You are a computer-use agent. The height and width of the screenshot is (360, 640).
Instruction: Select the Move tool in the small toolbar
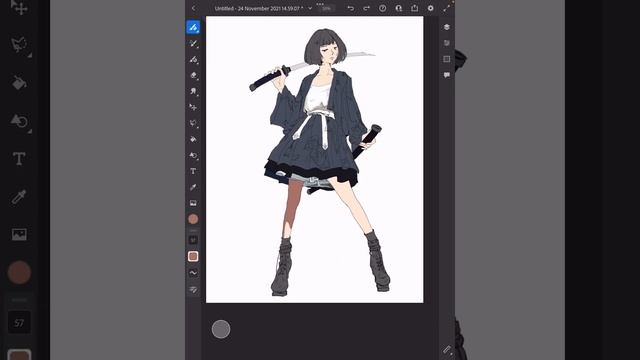[193, 107]
